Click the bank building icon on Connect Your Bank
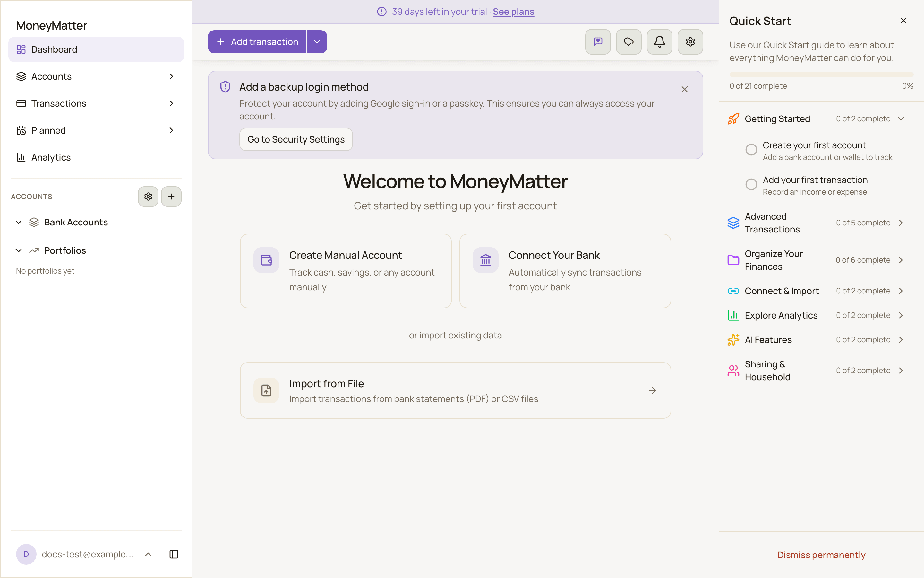 point(486,260)
